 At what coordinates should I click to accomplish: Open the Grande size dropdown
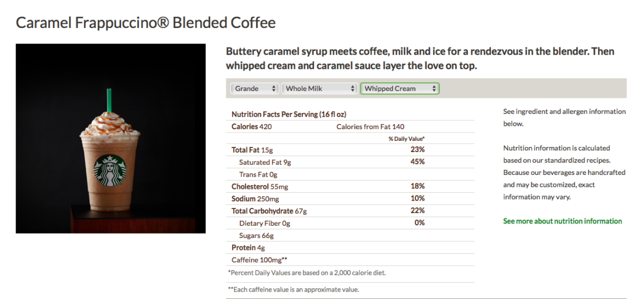pyautogui.click(x=255, y=88)
